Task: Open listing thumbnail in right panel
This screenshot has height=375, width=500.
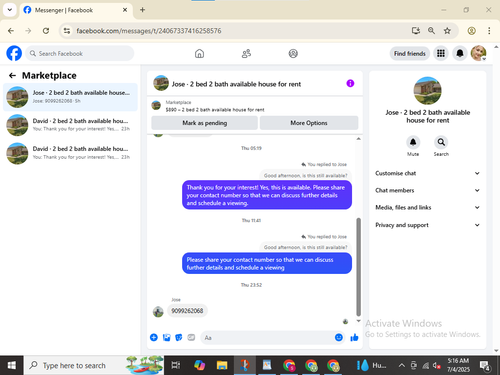Action: (427, 91)
